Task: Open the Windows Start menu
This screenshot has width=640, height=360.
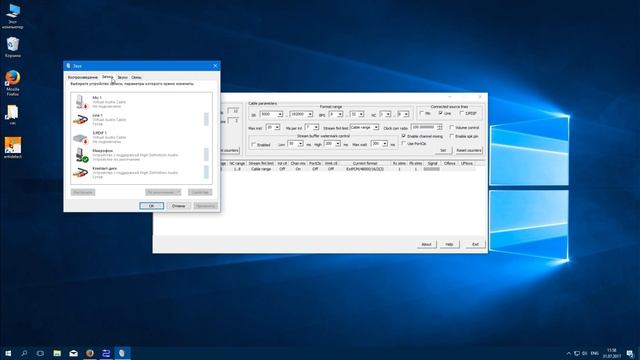Action: pyautogui.click(x=8, y=353)
